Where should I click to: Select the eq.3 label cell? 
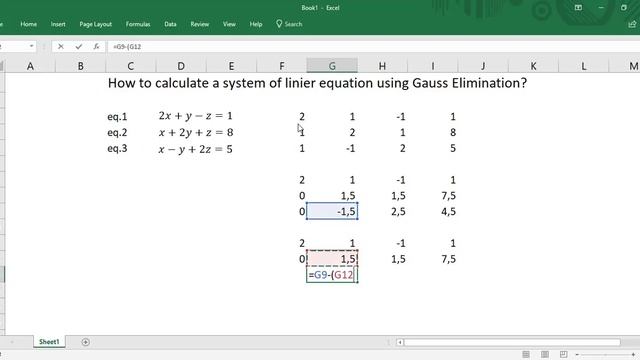tap(118, 149)
